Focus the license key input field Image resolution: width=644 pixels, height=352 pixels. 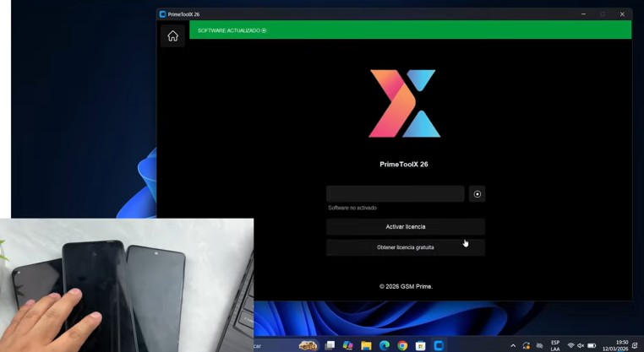396,193
